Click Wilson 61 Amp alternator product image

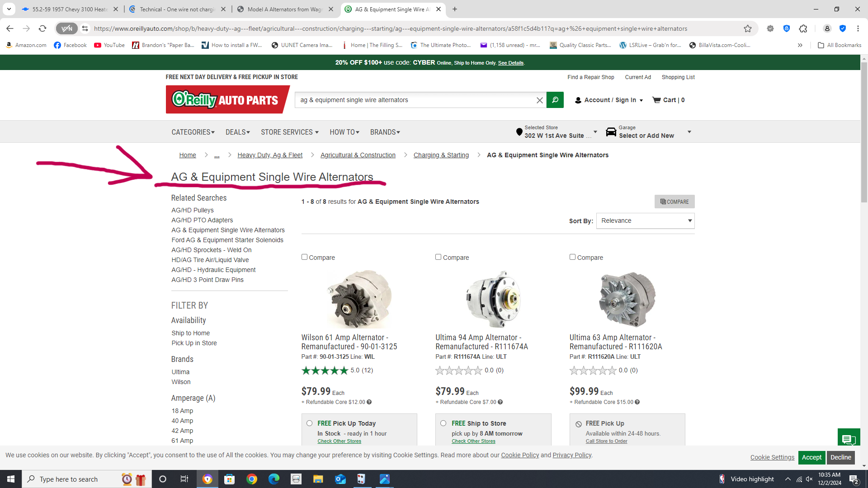pos(359,299)
